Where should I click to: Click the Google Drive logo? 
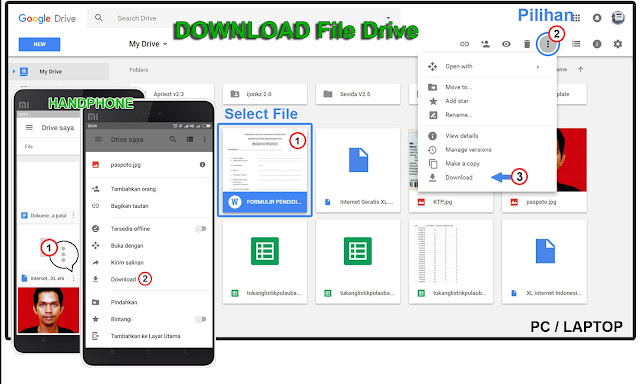(47, 18)
